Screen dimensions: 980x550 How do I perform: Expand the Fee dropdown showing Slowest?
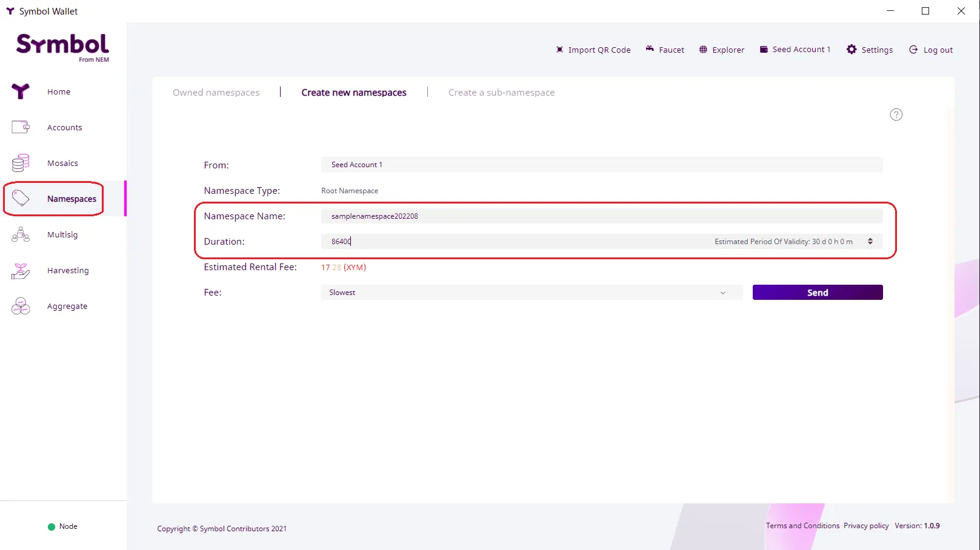pyautogui.click(x=531, y=293)
